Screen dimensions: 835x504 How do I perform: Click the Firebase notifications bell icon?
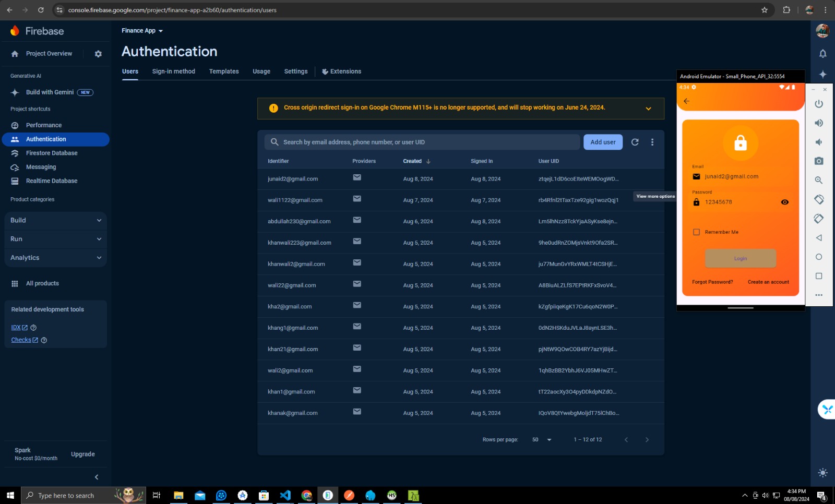pyautogui.click(x=822, y=54)
